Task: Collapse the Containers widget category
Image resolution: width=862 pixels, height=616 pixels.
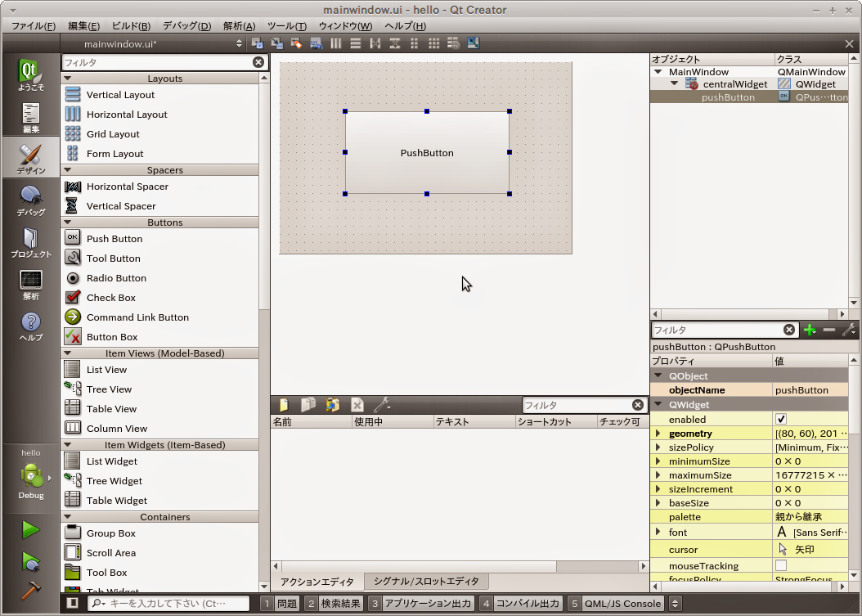Action: click(x=68, y=517)
